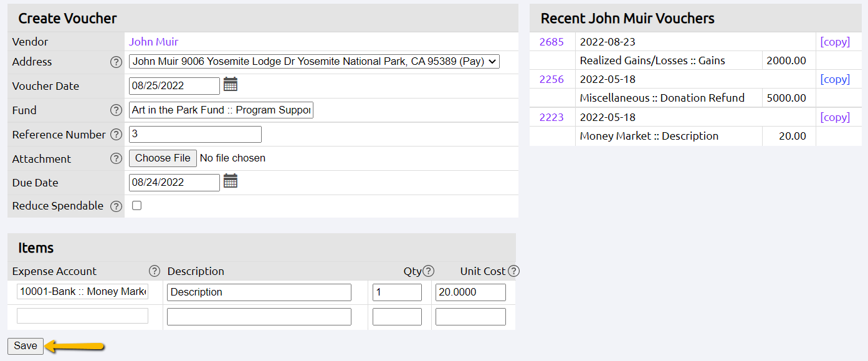Show help for Reduce Spendable
This screenshot has height=361, width=868.
(116, 206)
